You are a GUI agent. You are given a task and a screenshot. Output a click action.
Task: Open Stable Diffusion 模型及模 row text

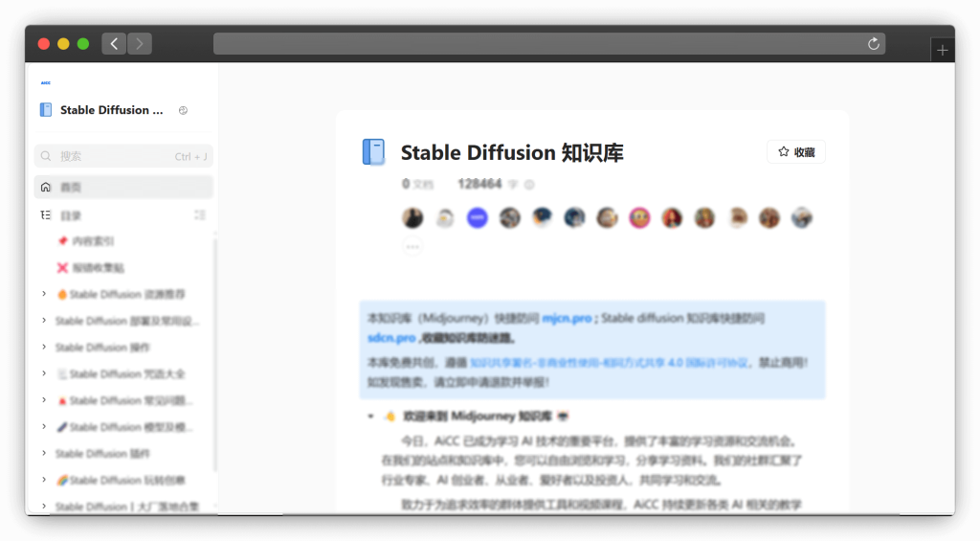click(x=131, y=427)
